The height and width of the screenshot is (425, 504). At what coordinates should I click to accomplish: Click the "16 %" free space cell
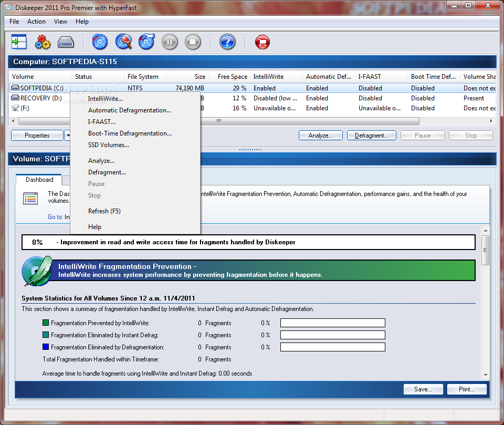[x=239, y=108]
